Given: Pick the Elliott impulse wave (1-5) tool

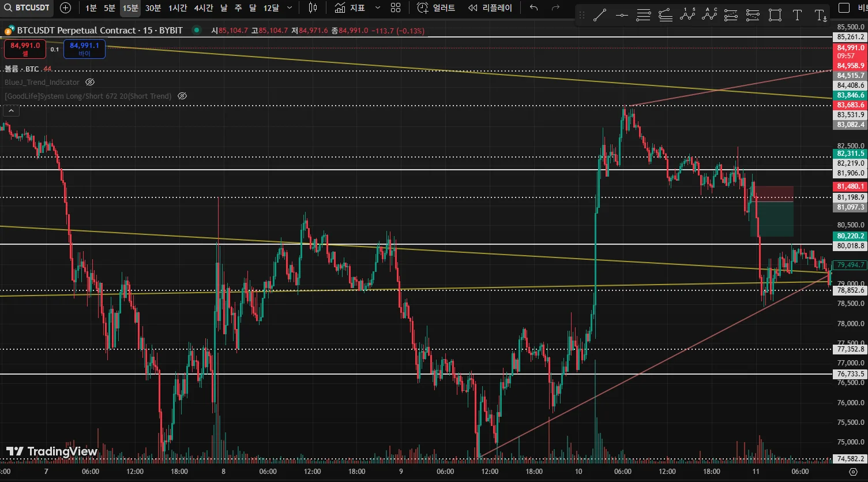Looking at the screenshot, I should (x=687, y=16).
